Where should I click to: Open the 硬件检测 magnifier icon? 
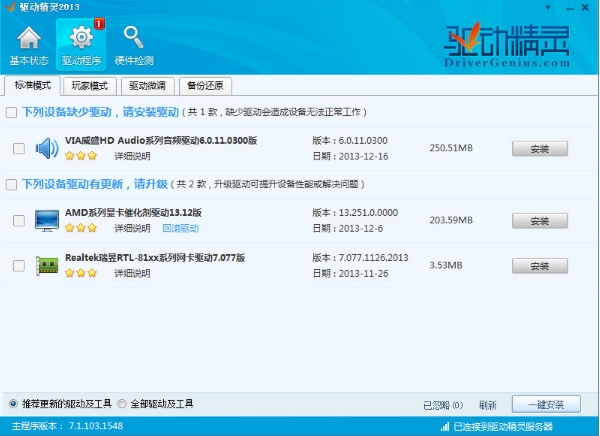[134, 45]
